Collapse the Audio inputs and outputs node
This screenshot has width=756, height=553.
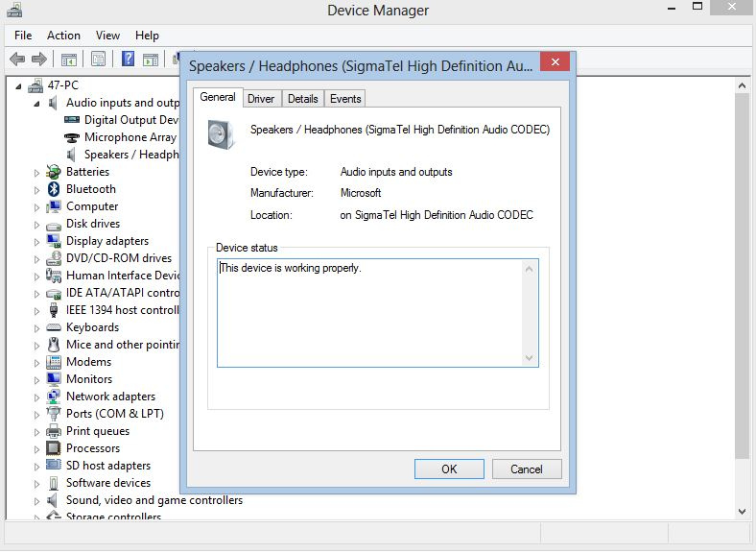coord(37,104)
